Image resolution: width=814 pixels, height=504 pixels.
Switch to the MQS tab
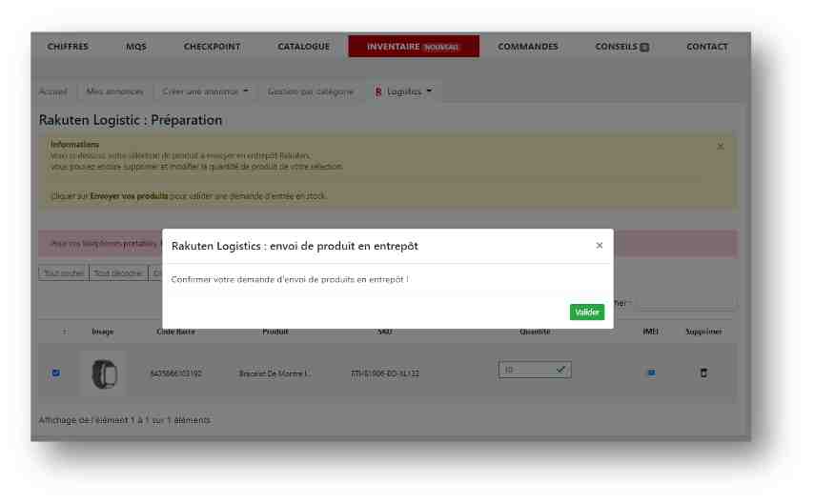[x=136, y=46]
